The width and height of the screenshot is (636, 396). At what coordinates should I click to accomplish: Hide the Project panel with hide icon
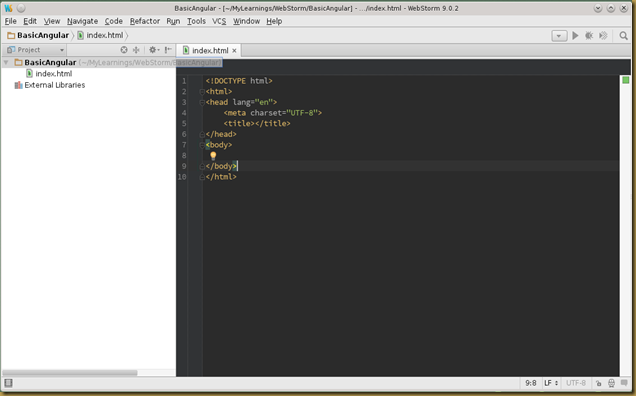coord(168,50)
